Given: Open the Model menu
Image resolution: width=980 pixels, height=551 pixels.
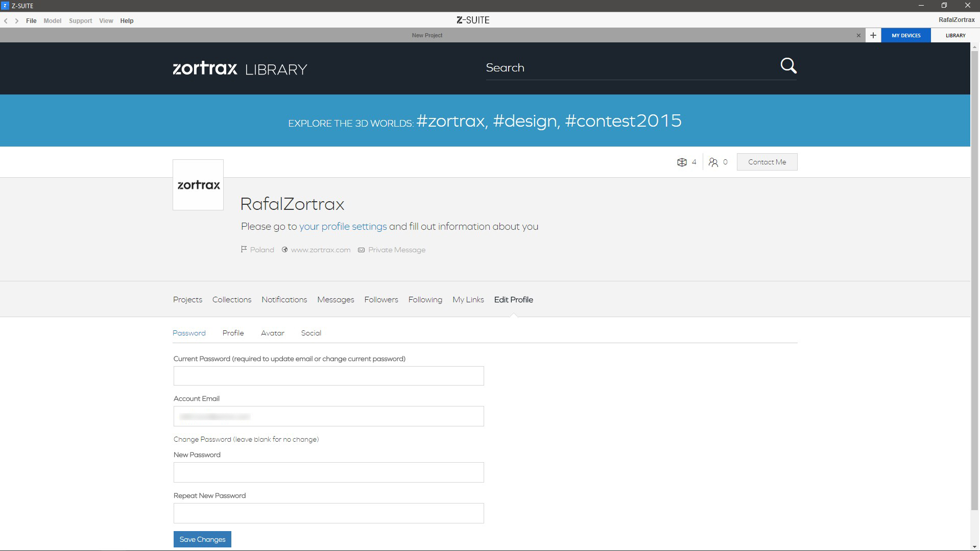Looking at the screenshot, I should [53, 21].
